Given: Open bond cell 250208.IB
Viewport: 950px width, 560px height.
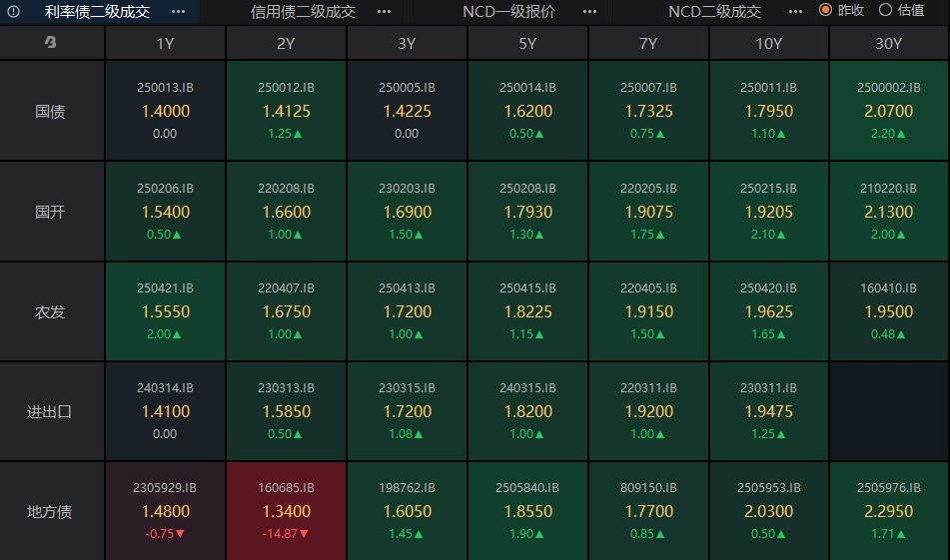Looking at the screenshot, I should (x=527, y=212).
